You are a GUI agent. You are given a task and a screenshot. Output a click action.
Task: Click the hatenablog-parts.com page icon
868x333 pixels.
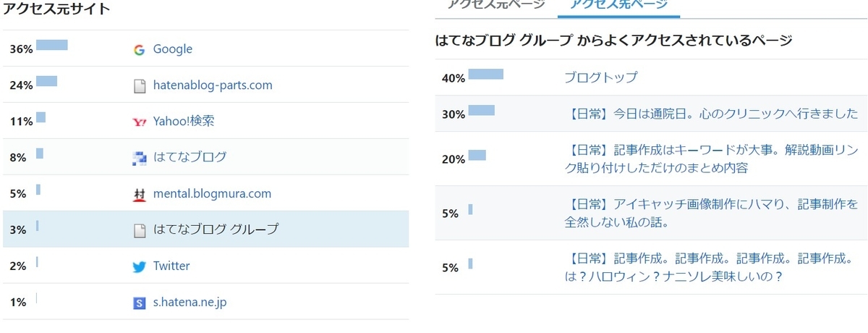[140, 86]
